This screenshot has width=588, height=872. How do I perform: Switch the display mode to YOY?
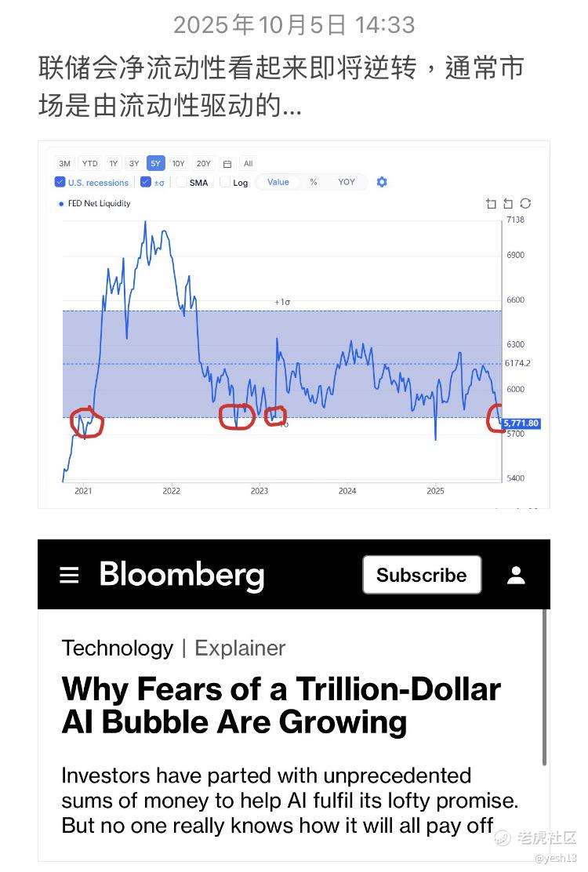pos(347,182)
